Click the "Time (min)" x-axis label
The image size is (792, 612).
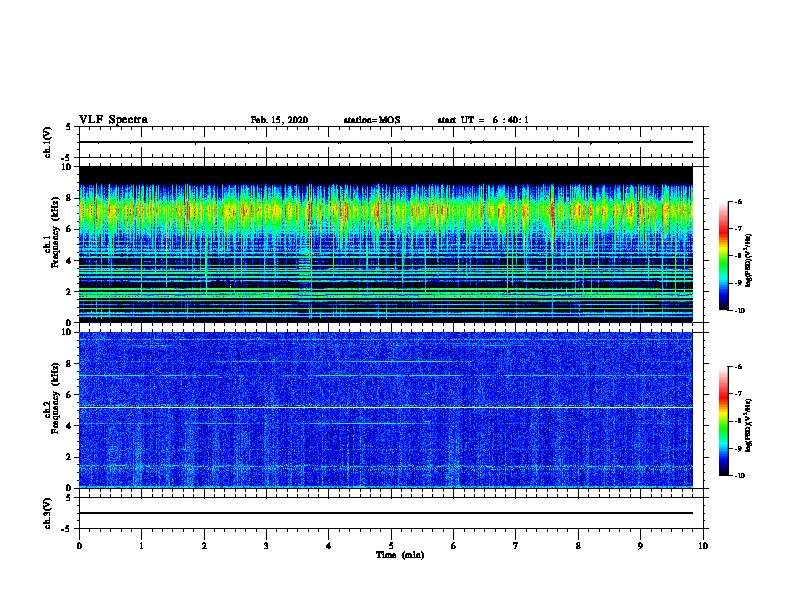[x=400, y=555]
